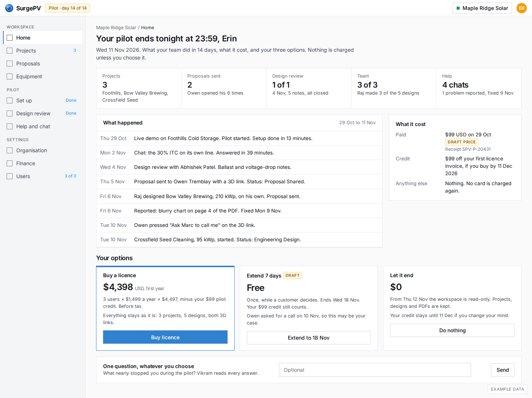
Task: Select the Wed 4 Nov design review row
Action: pos(239,167)
